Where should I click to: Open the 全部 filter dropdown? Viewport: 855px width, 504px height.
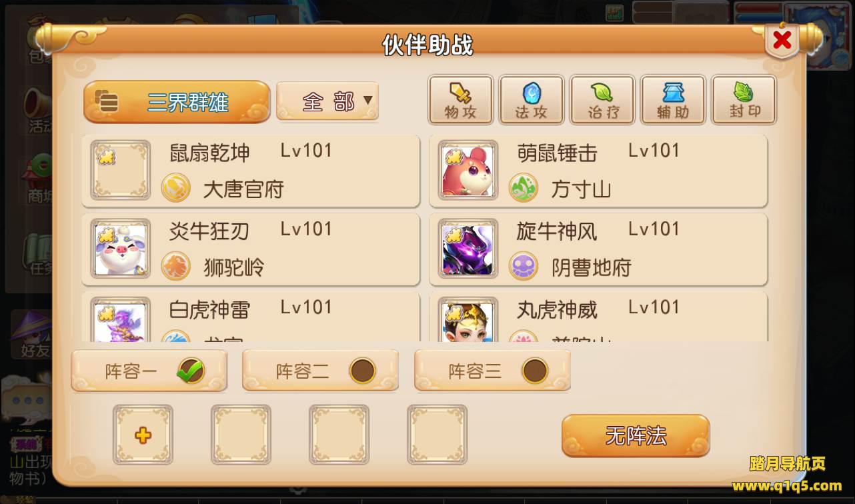pyautogui.click(x=327, y=101)
